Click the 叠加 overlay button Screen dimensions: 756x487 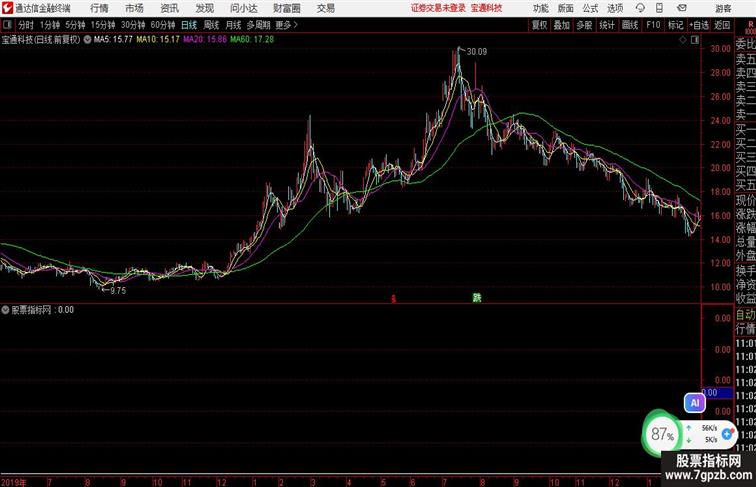562,25
